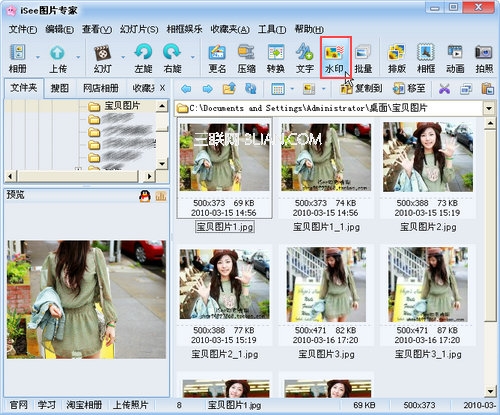The width and height of the screenshot is (500, 415).
Task: Open the 压缩 compress tool
Action: 246,58
